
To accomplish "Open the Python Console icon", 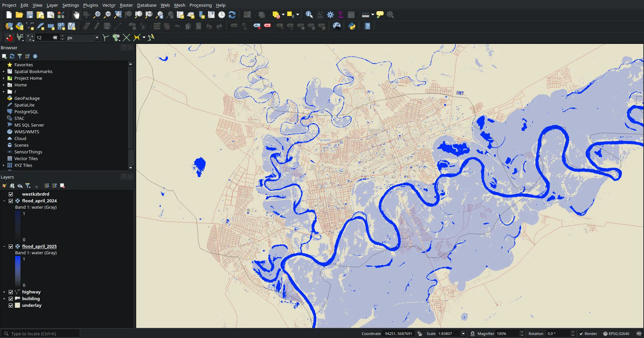I will tap(352, 26).
